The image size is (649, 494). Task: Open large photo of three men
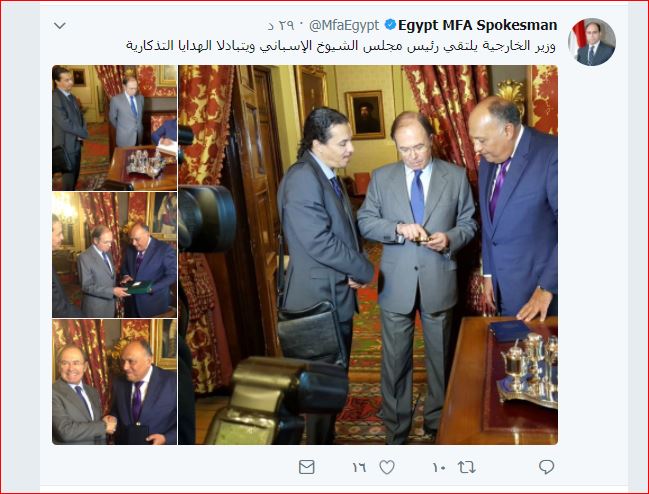click(x=368, y=255)
